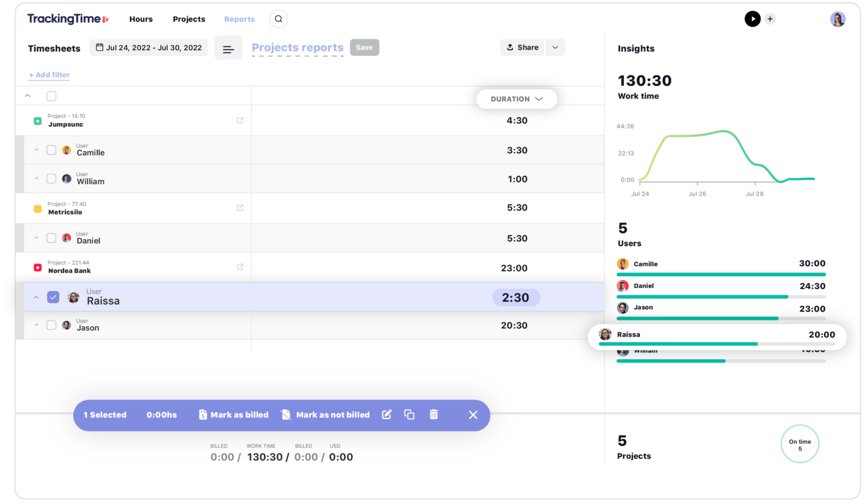Select the checkbox in the table header row

[51, 96]
